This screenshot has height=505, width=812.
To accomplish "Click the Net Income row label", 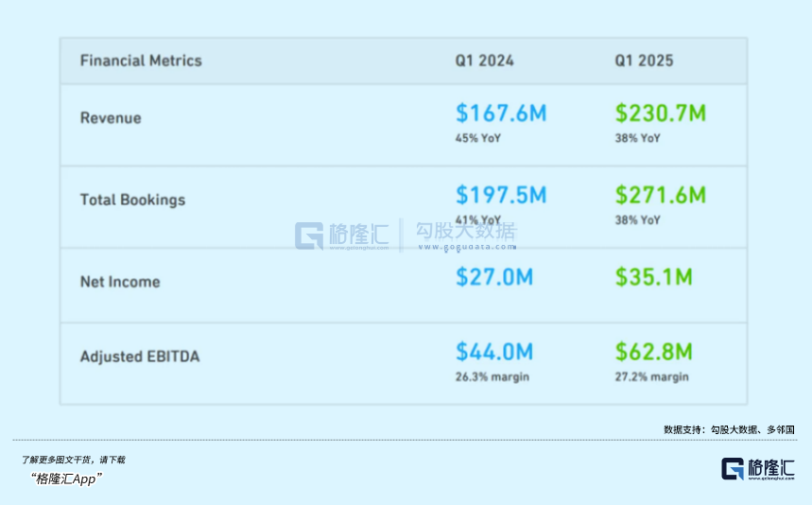I will pyautogui.click(x=120, y=282).
